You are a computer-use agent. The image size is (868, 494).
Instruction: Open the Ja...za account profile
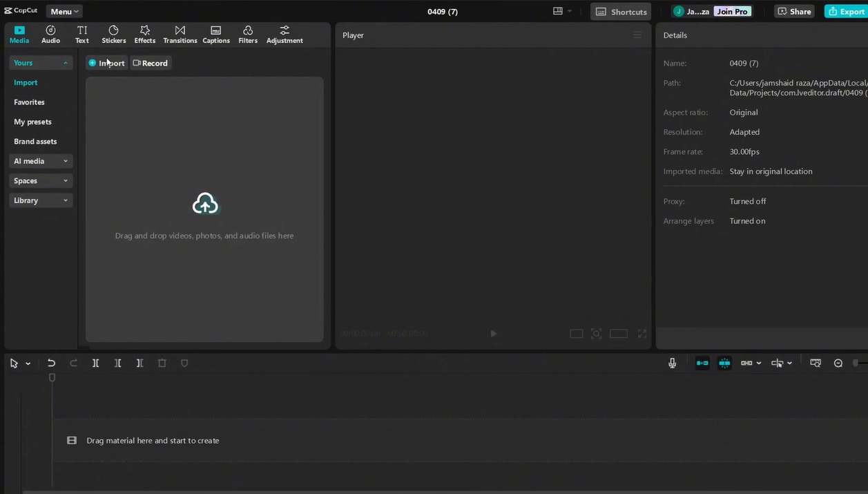tap(691, 12)
